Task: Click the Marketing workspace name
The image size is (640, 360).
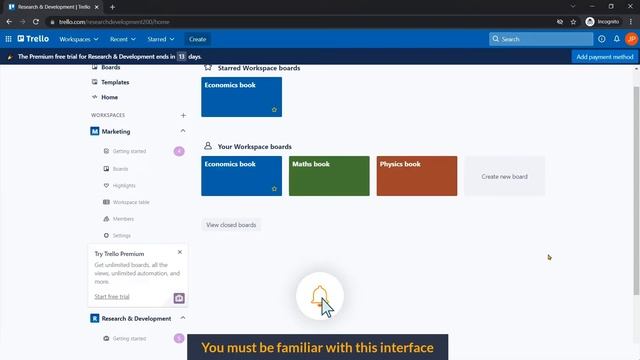Action: [116, 131]
